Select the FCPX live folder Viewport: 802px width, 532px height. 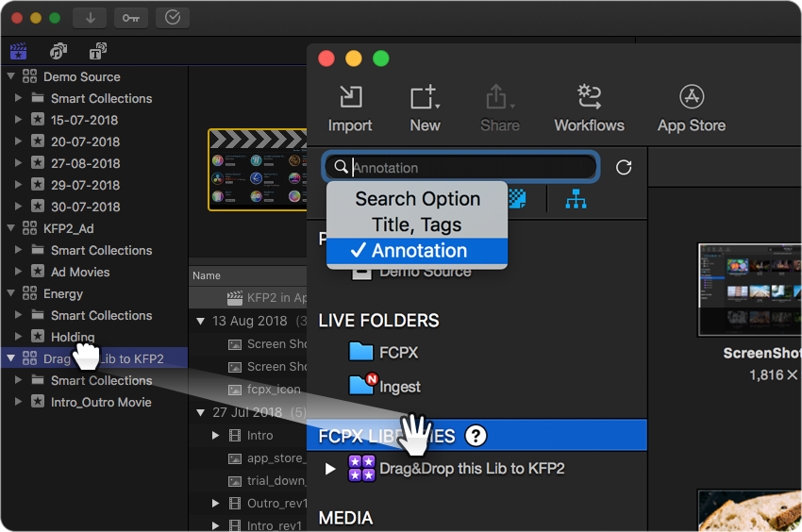pos(383,353)
